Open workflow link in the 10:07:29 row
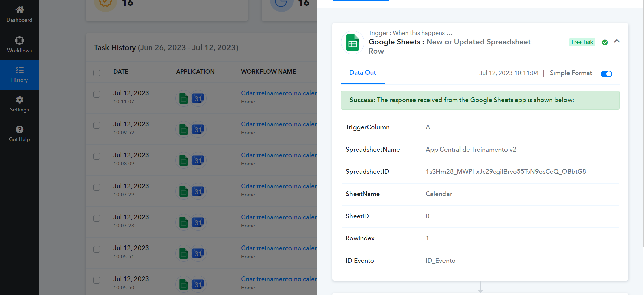Image resolution: width=644 pixels, height=295 pixels. [x=279, y=186]
